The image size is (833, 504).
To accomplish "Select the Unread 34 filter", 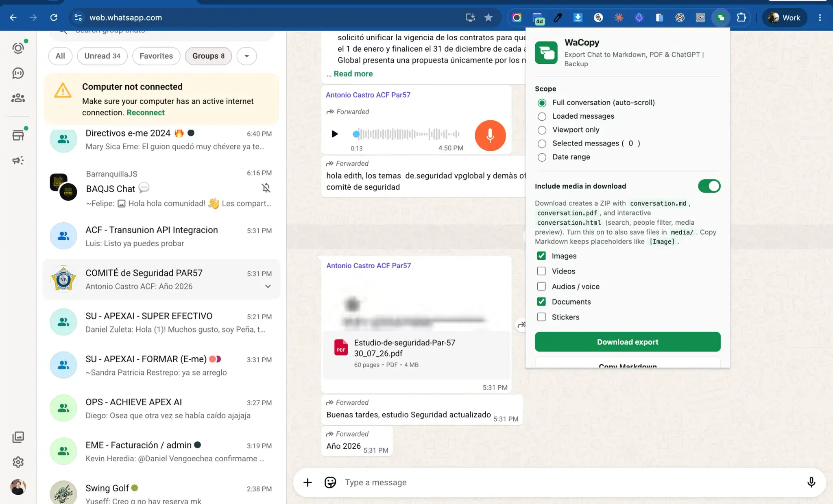I will point(102,56).
